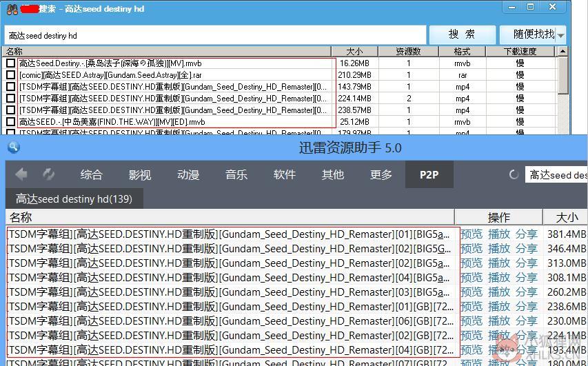Open the 音乐 category tab
Image resolution: width=588 pixels, height=366 pixels.
click(236, 174)
